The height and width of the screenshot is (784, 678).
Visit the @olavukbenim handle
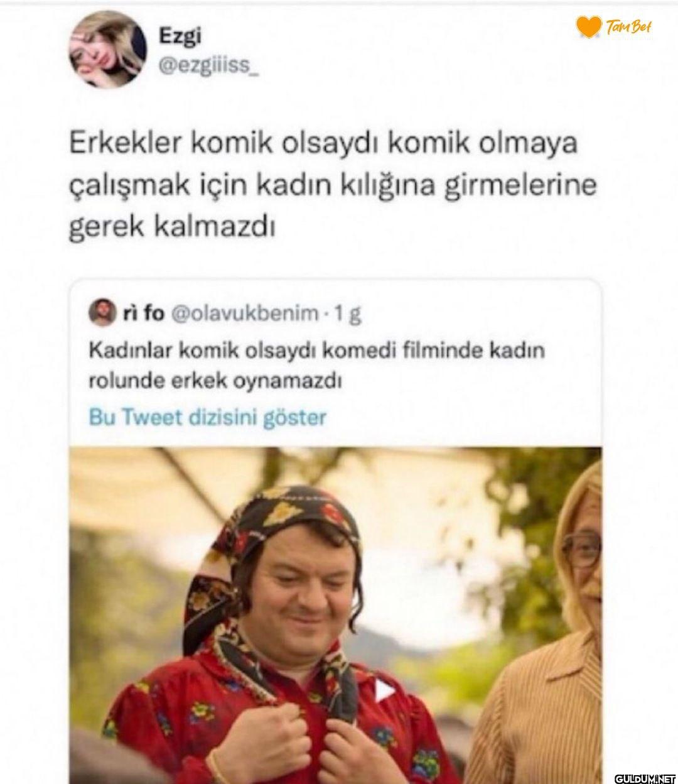point(242,313)
